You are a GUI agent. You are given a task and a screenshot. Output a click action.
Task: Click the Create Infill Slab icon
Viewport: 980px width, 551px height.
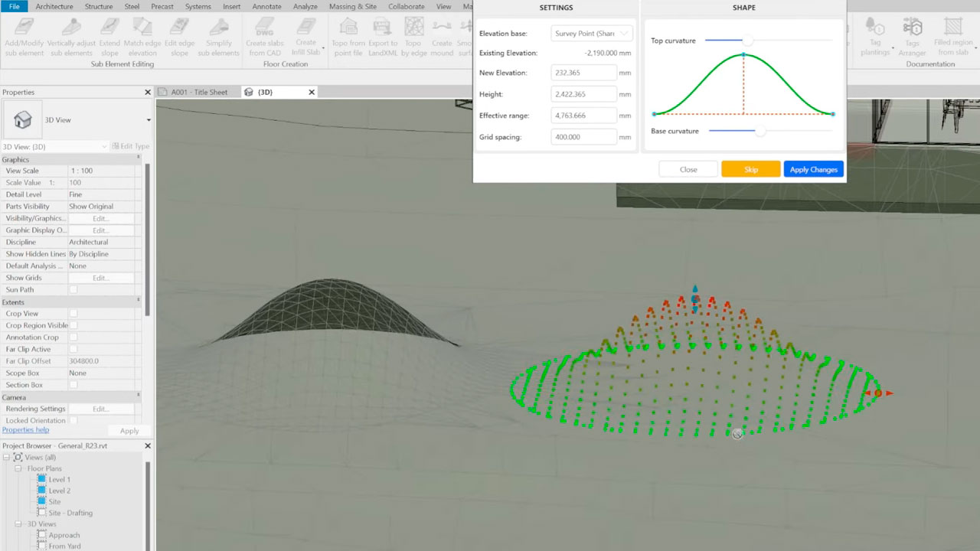pyautogui.click(x=306, y=28)
